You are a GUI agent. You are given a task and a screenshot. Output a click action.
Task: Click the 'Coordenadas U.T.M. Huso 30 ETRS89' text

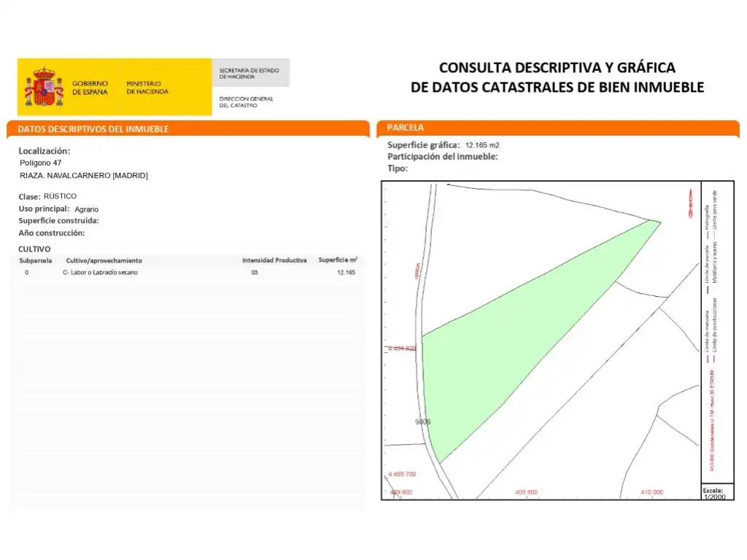(712, 421)
